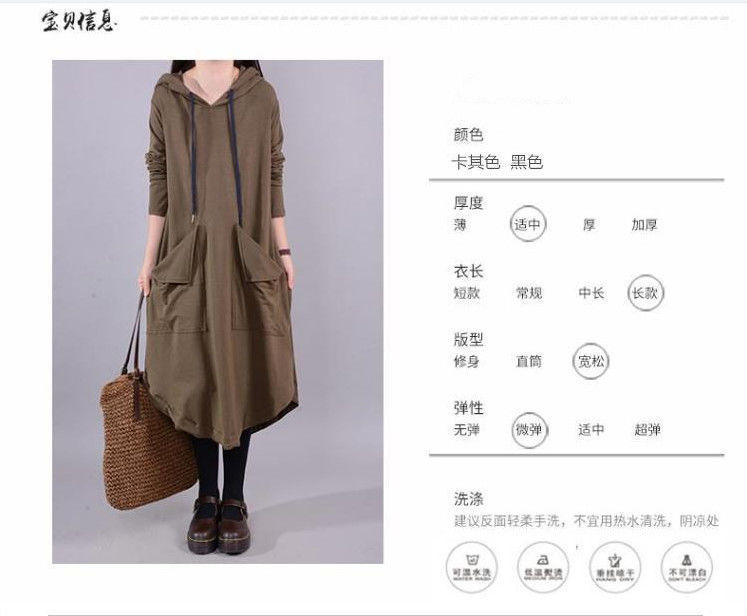Image resolution: width=747 pixels, height=616 pixels.
Task: Click the 宝贝信息 section heading
Action: click(x=79, y=21)
